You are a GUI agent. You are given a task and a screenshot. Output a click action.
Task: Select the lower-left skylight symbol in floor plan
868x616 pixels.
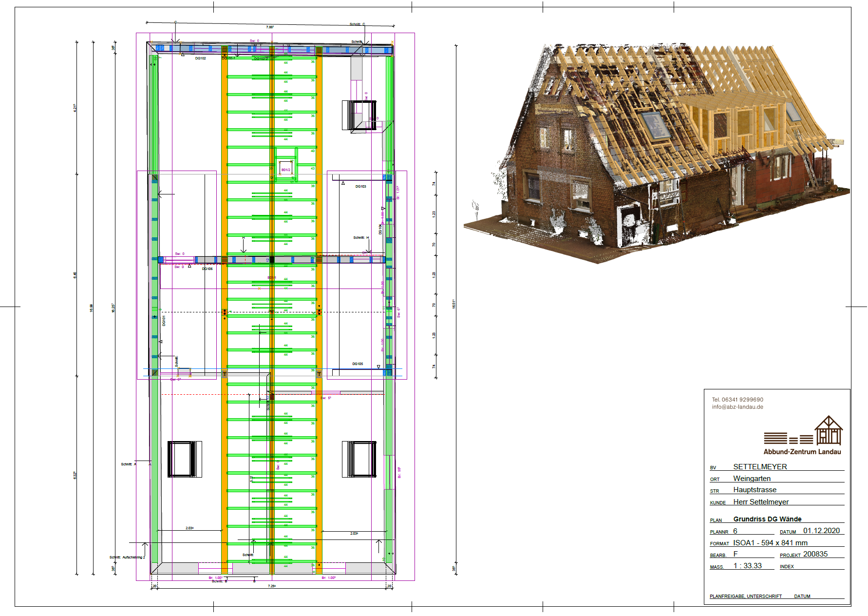[x=184, y=459]
